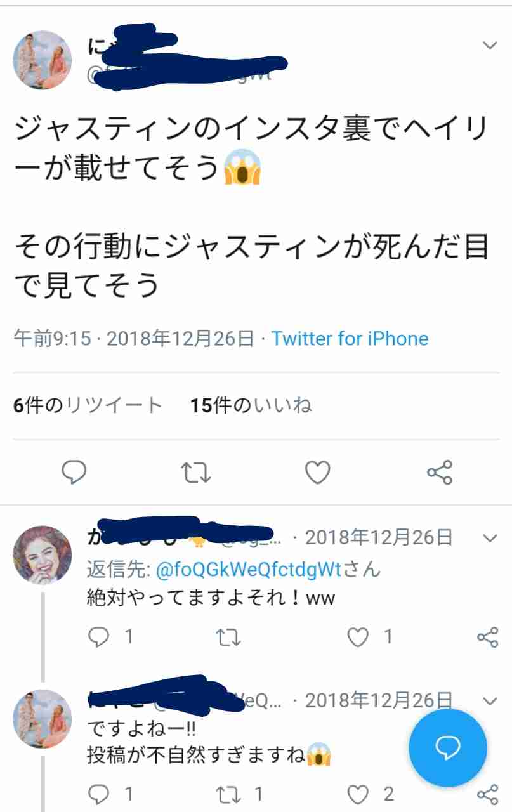Image resolution: width=512 pixels, height=812 pixels.
Task: Open the main tweet's options chevron
Action: coord(490,45)
